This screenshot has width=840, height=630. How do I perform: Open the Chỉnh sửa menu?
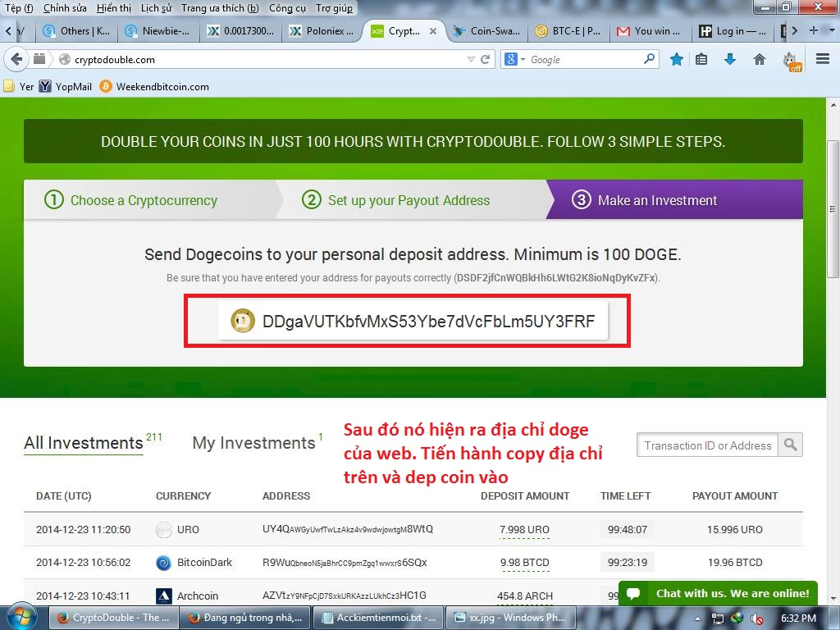[65, 8]
